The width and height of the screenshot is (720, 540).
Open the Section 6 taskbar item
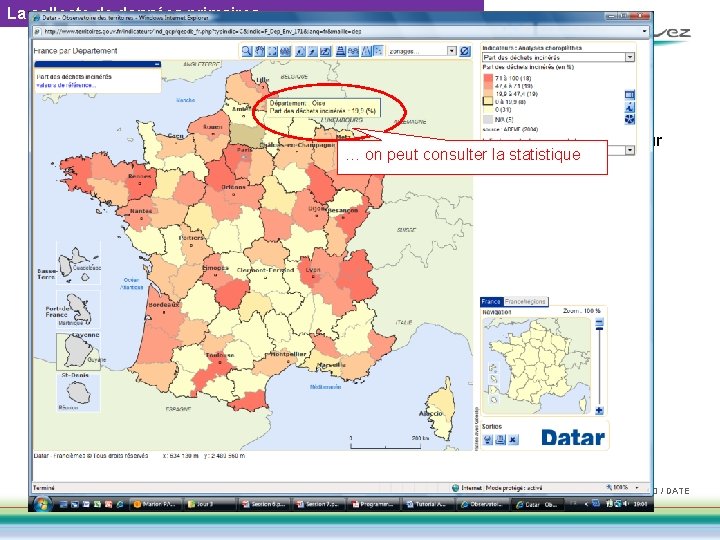(264, 504)
